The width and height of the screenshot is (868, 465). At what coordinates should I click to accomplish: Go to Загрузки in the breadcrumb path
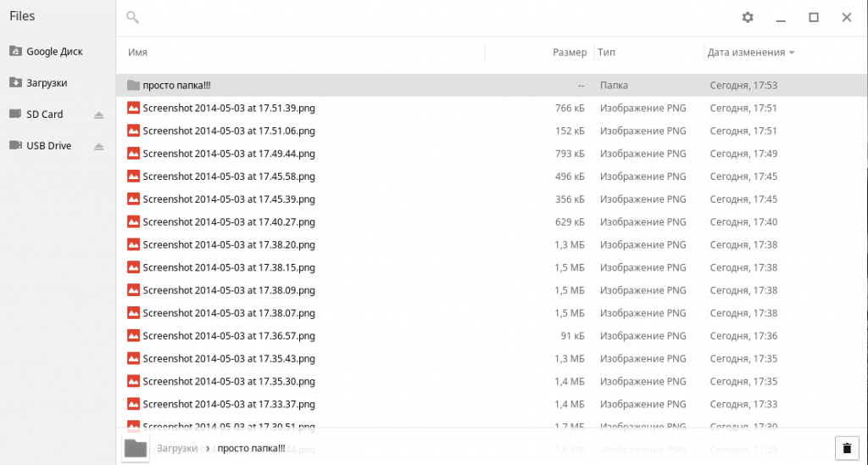178,448
